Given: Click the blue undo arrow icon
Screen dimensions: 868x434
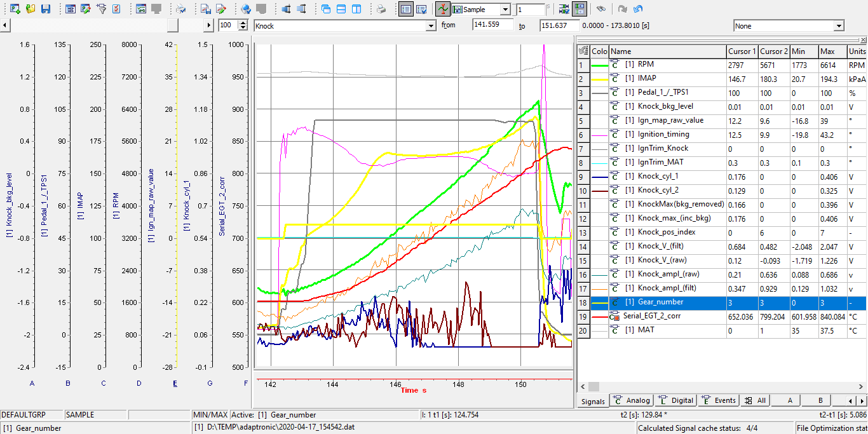Looking at the screenshot, I should click(638, 9).
